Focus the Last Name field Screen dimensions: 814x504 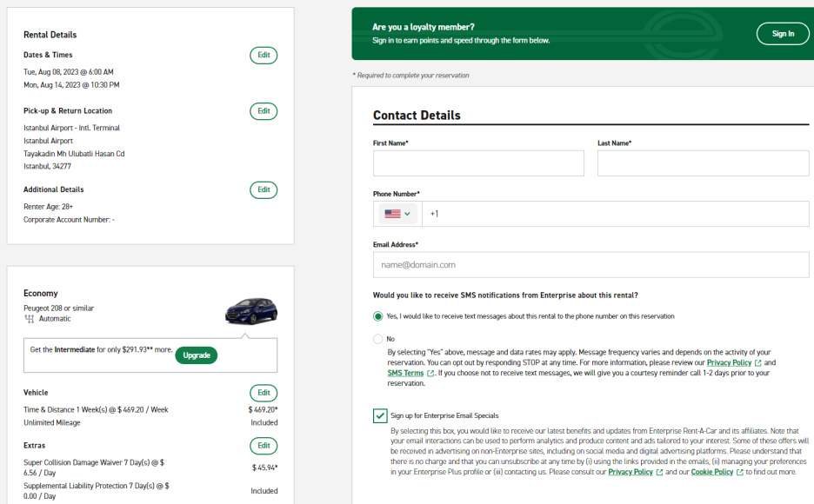(x=703, y=163)
